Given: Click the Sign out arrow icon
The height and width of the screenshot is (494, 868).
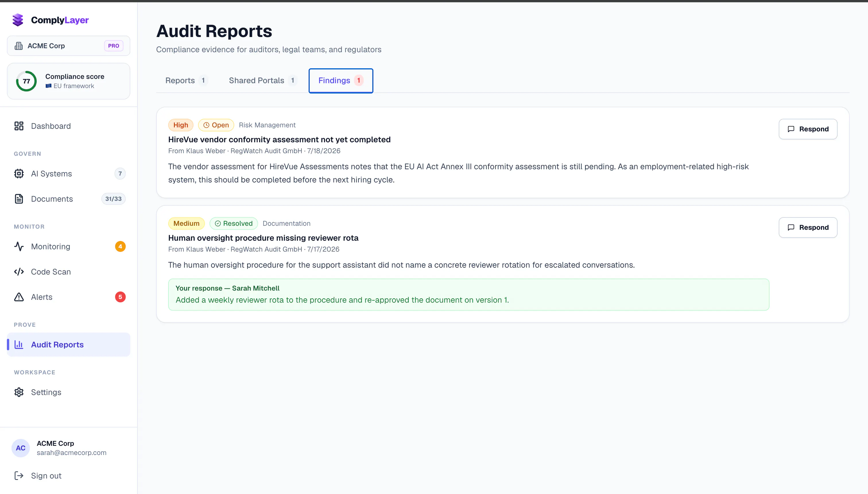Looking at the screenshot, I should click(19, 476).
